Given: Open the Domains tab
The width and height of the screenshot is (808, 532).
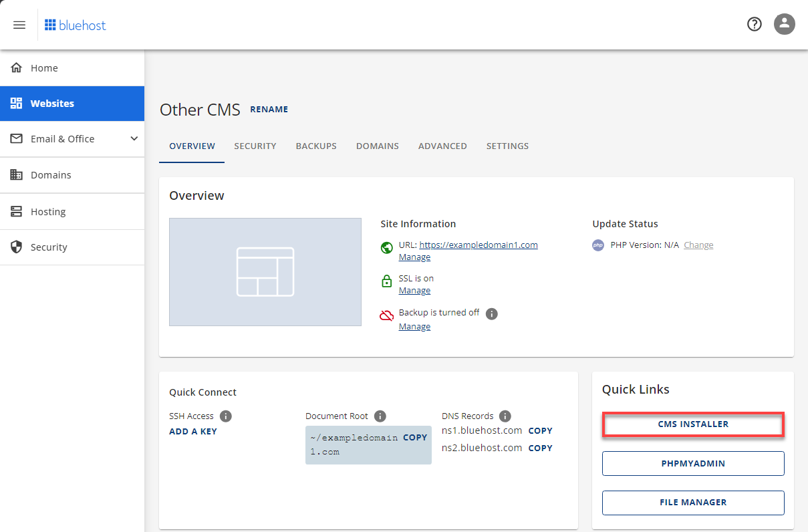Looking at the screenshot, I should [x=378, y=146].
